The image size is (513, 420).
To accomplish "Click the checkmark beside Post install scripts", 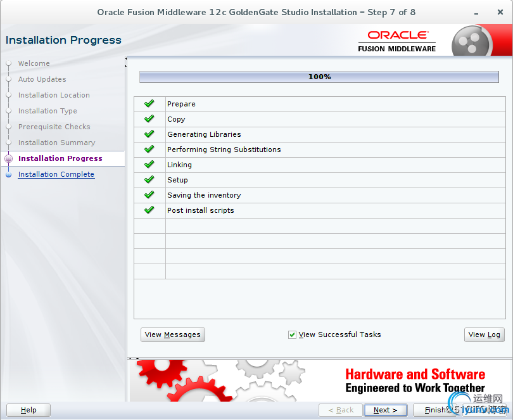I will point(149,210).
